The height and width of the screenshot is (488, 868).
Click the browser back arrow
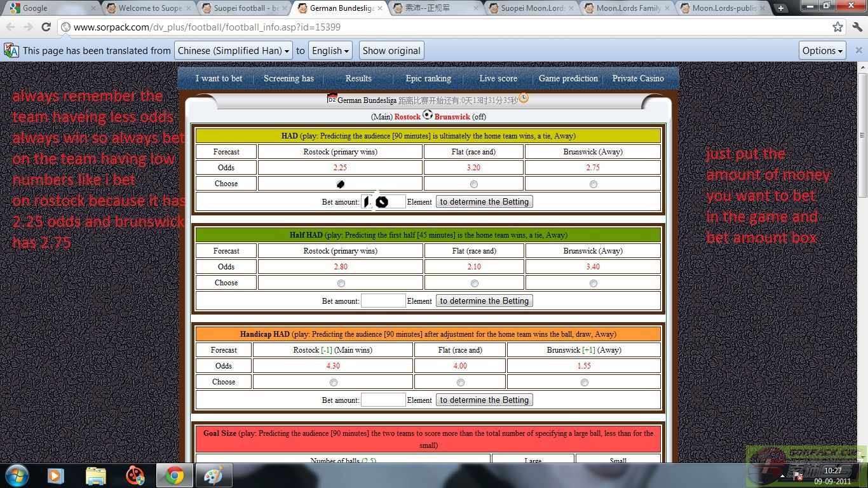[x=11, y=27]
